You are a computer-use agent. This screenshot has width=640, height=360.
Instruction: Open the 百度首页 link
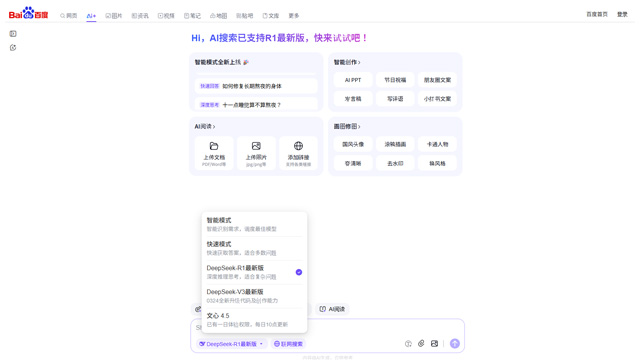(597, 14)
